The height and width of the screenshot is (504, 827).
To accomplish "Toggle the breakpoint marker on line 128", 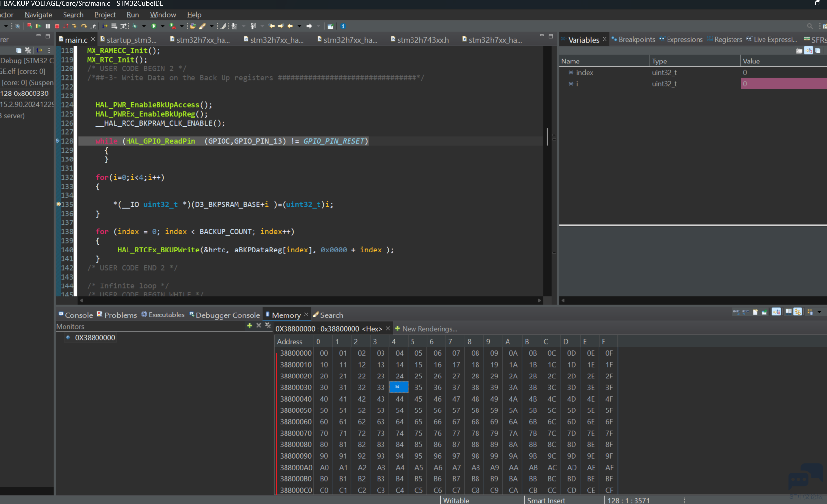I will (58, 141).
